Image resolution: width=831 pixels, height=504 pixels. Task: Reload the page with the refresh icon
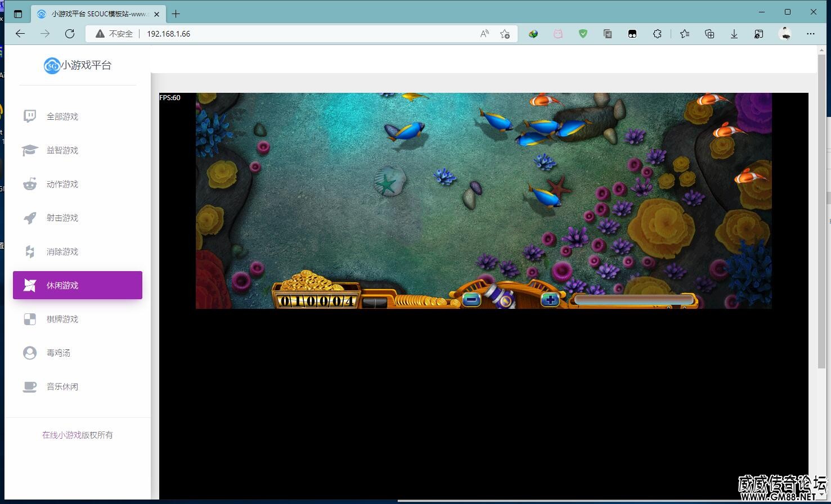[x=70, y=34]
